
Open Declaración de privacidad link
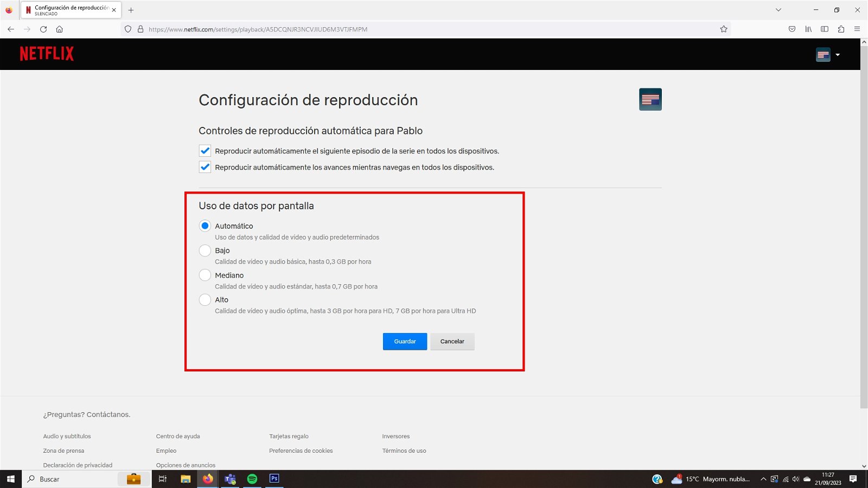(x=78, y=465)
